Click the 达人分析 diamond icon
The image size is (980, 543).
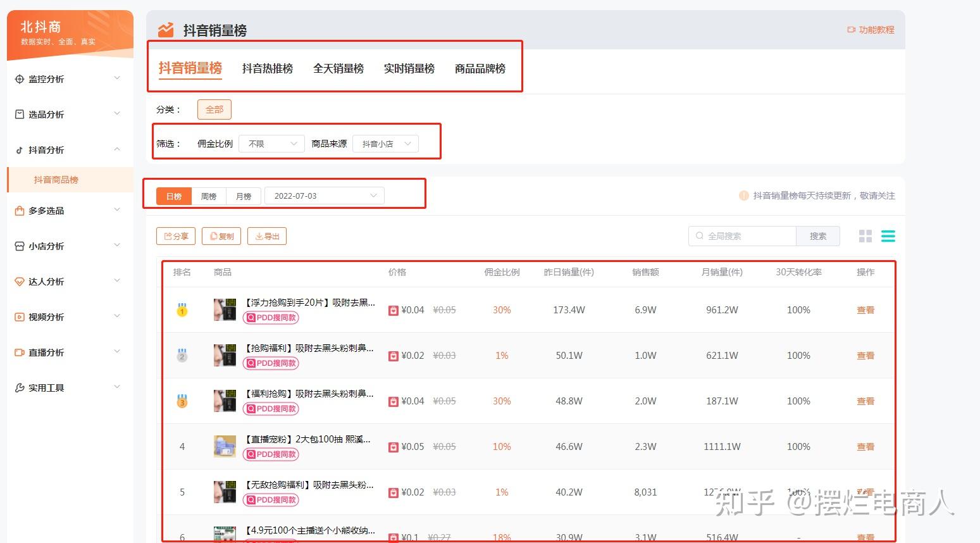[x=20, y=282]
